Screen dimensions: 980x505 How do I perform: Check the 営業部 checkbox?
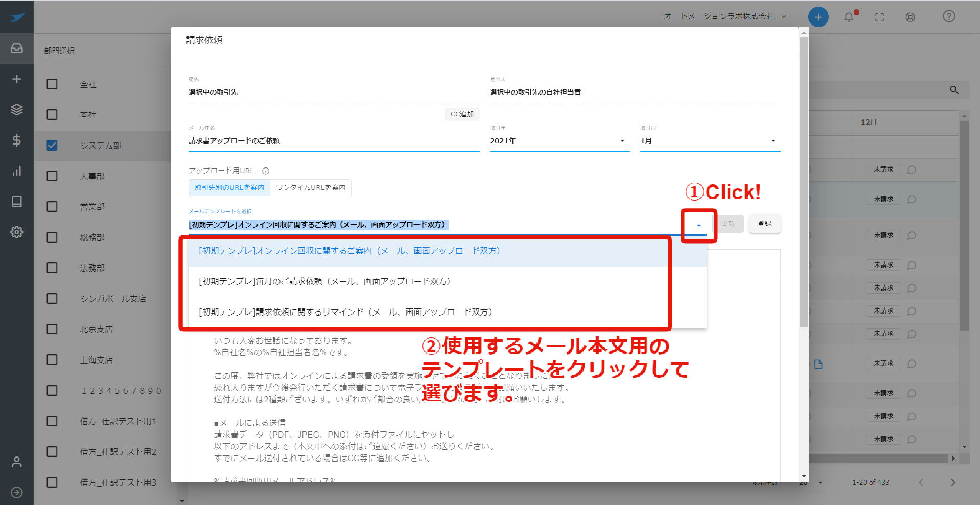pos(52,207)
